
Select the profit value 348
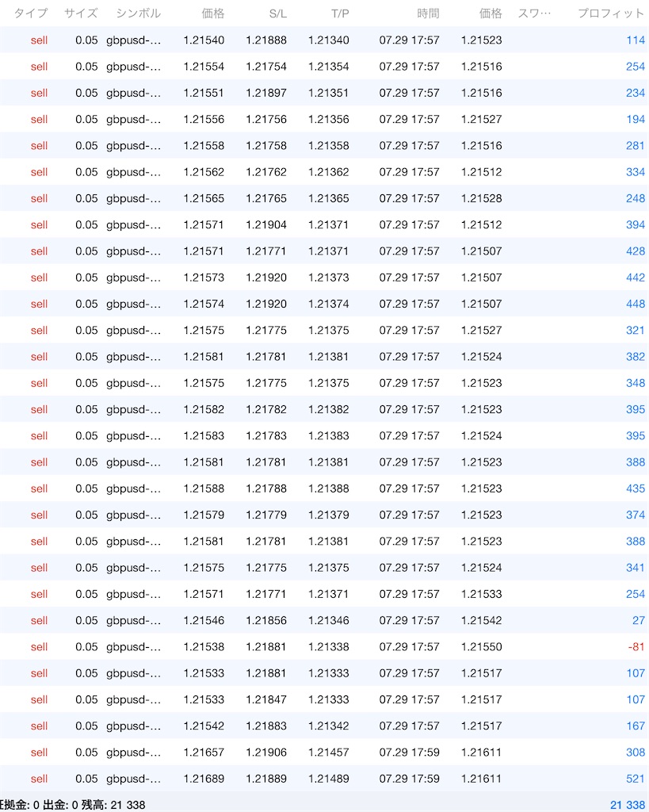click(x=636, y=383)
